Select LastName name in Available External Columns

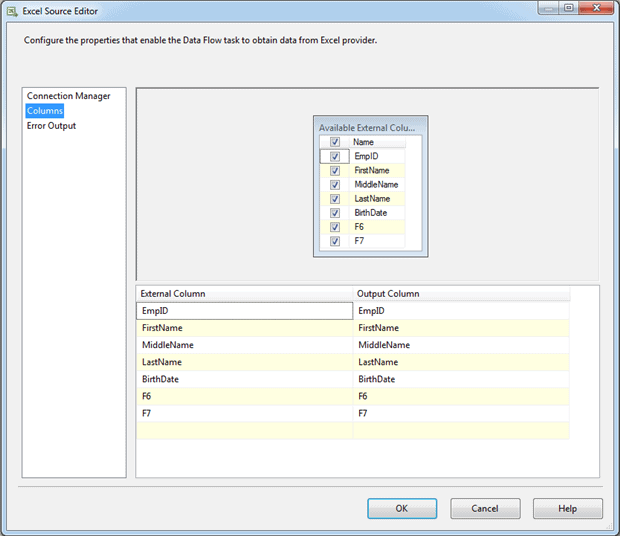[377, 199]
